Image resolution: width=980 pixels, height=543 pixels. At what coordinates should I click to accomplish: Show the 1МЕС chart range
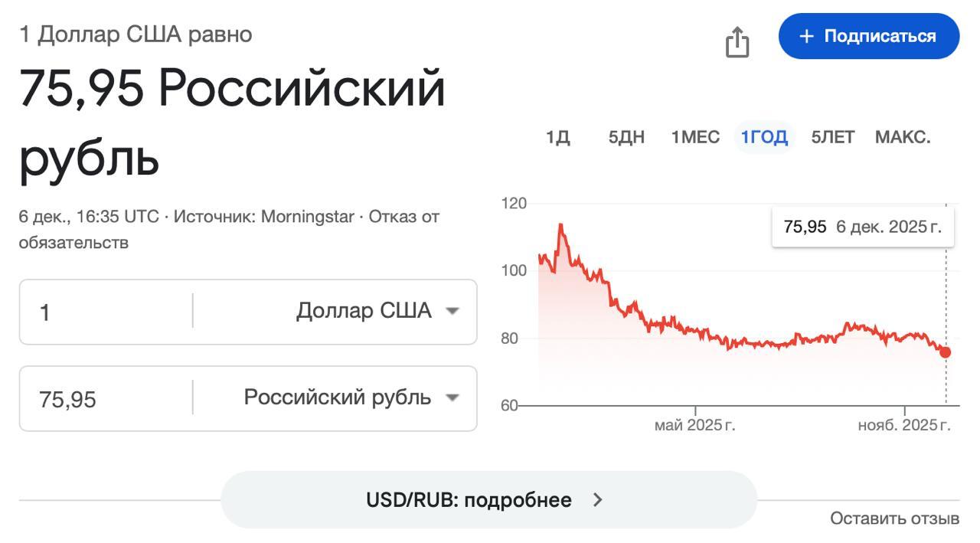coord(695,137)
